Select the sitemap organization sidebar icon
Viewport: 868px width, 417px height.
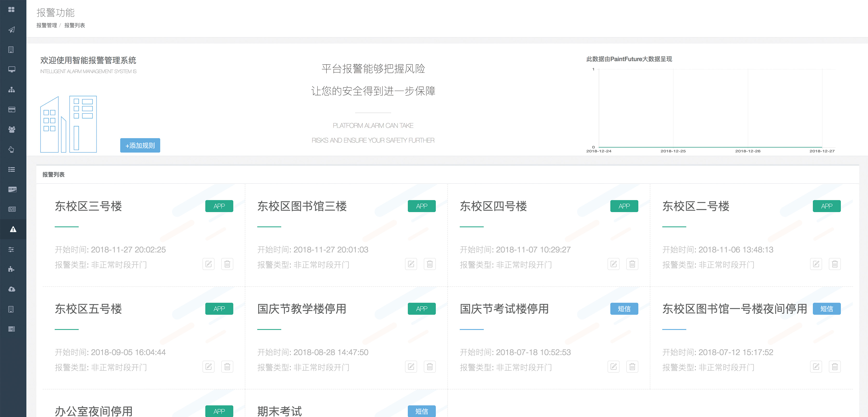[12, 90]
